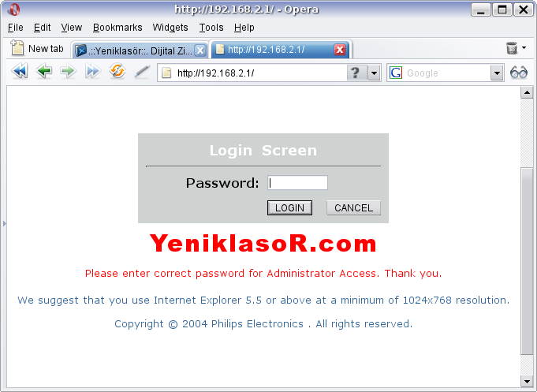Click the Rewind navigation icon

20,71
